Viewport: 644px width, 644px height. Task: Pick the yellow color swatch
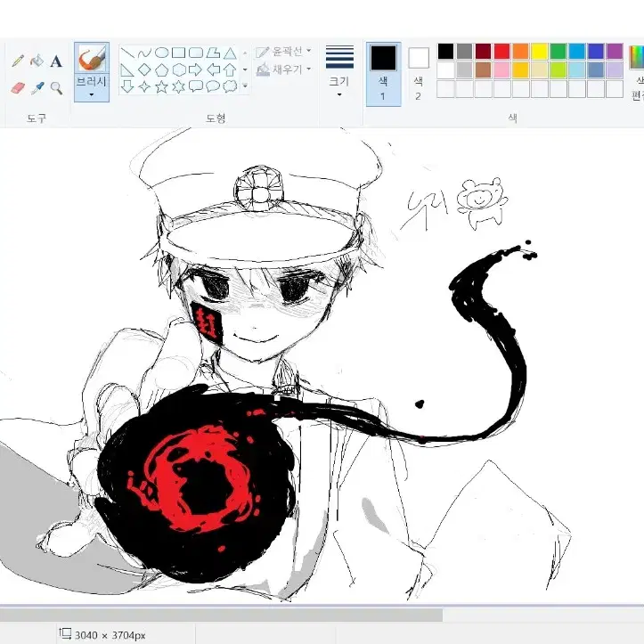540,52
